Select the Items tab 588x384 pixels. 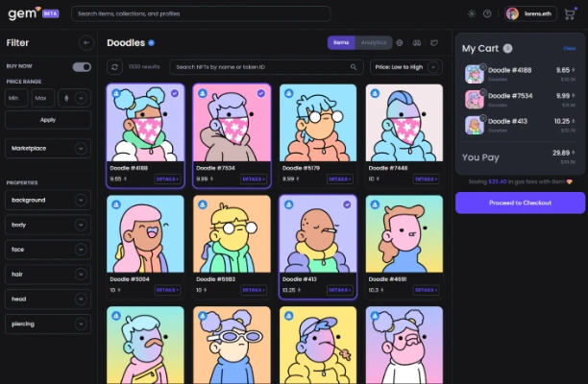[x=341, y=42]
